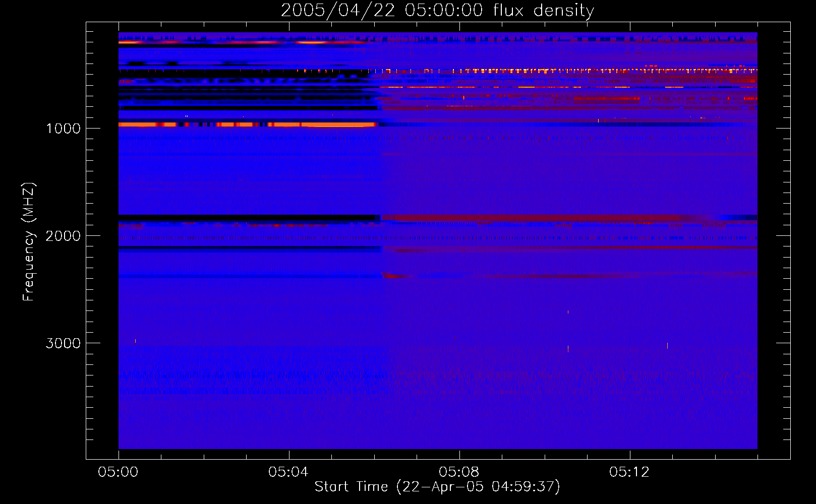The image size is (816, 504).
Task: Click the 05:04 time tick label
Action: 288,472
